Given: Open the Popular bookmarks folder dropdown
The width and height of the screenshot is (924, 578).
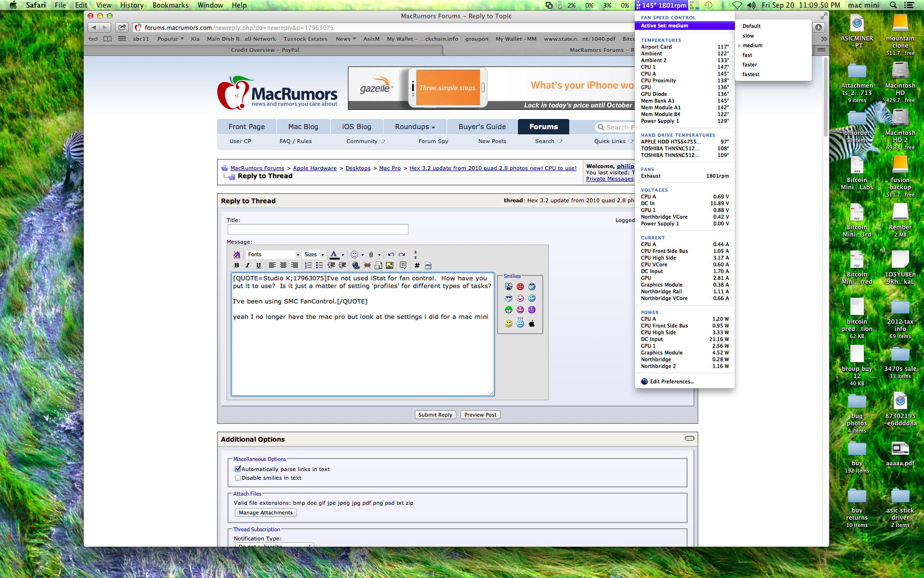Looking at the screenshot, I should [170, 39].
